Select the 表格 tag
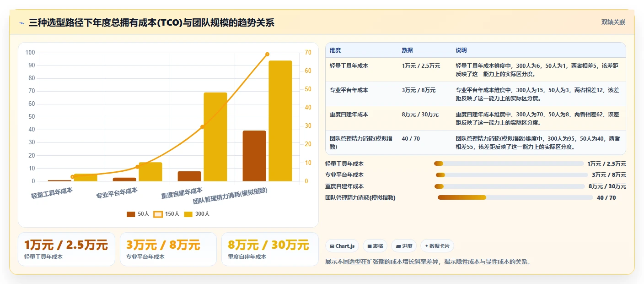644x284 pixels. pyautogui.click(x=375, y=246)
